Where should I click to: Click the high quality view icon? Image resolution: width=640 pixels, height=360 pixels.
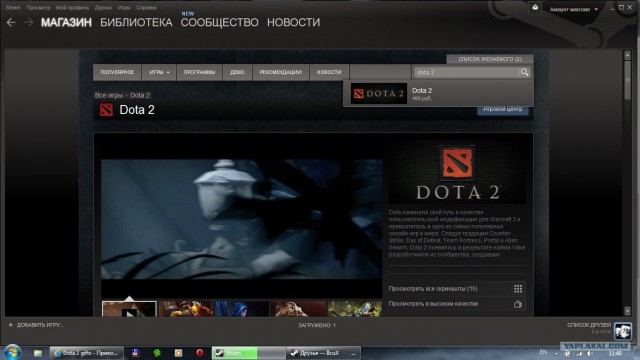click(518, 304)
